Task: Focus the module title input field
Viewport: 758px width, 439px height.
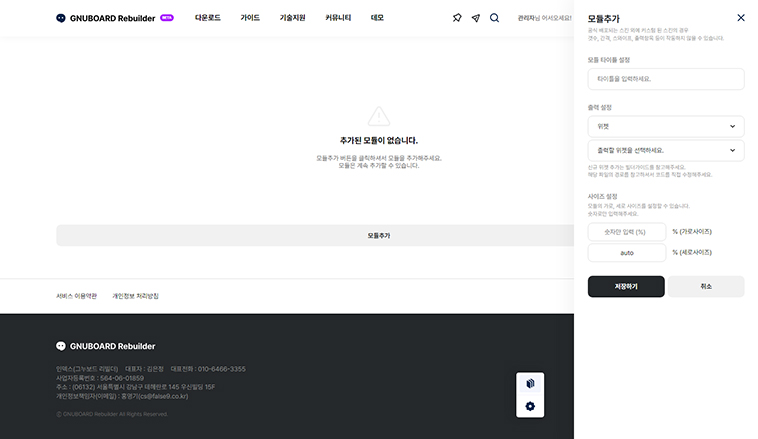Action: (x=665, y=79)
